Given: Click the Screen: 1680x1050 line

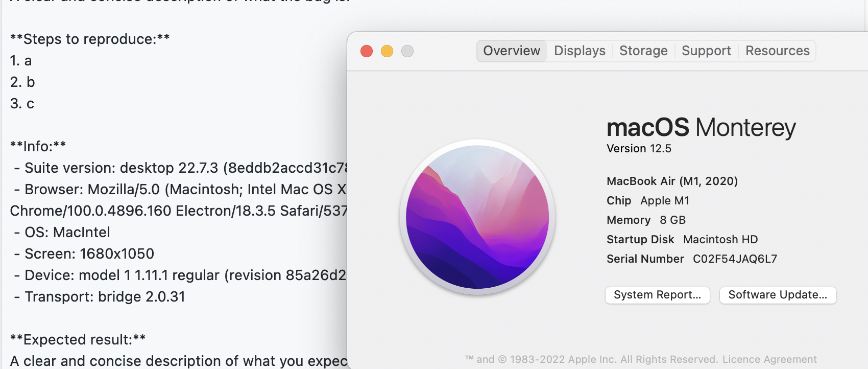Looking at the screenshot, I should click(x=84, y=254).
